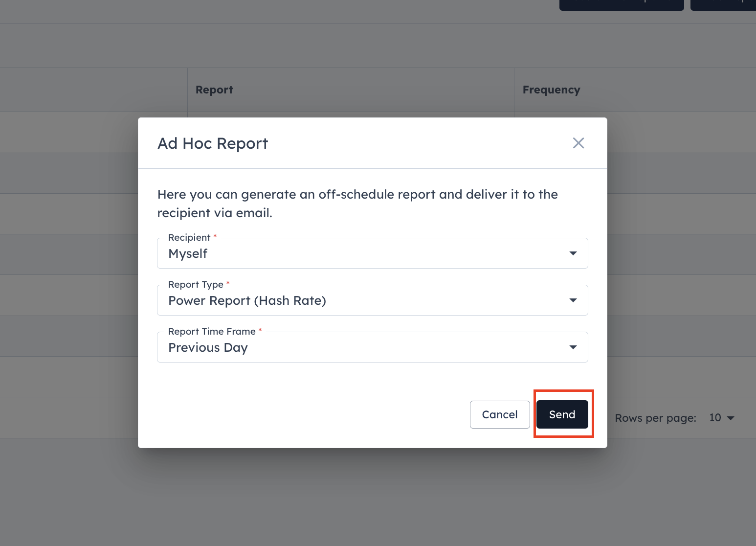
Task: Click the 'Previous Day' time frame value
Action: pos(208,347)
